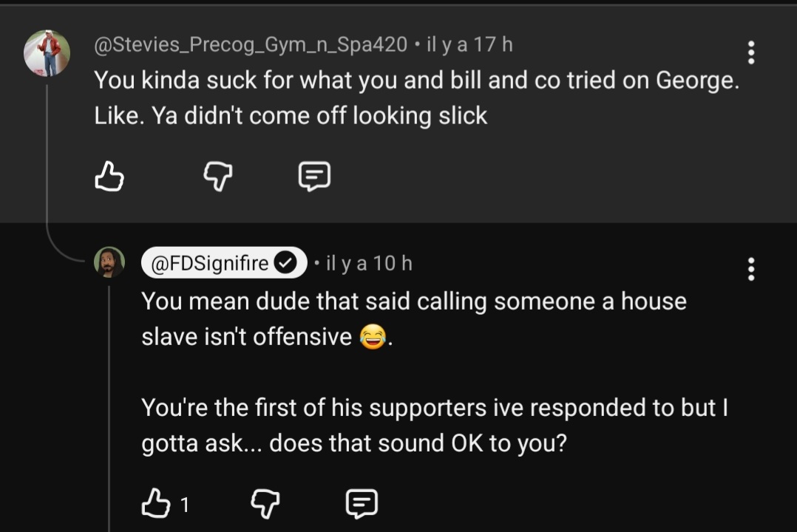Open Stevies_Precog_Gym_n_Spa420's profile picture
The image size is (797, 532).
(x=47, y=54)
